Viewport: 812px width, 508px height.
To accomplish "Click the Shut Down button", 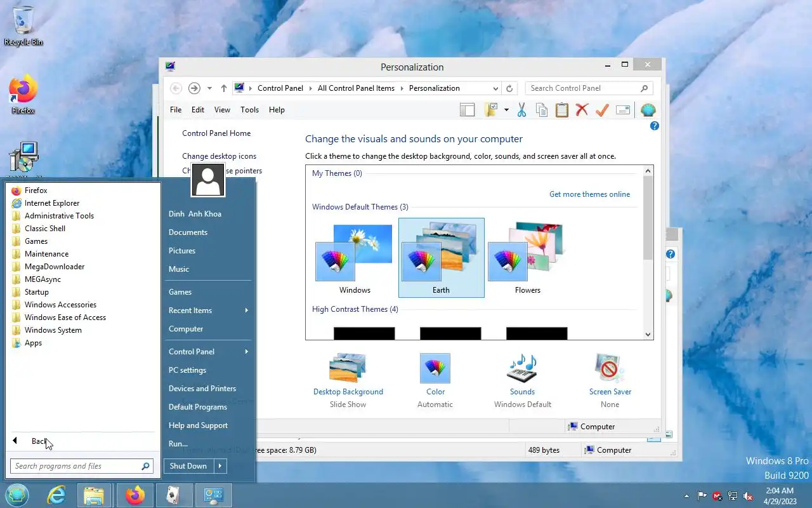I will [x=188, y=466].
